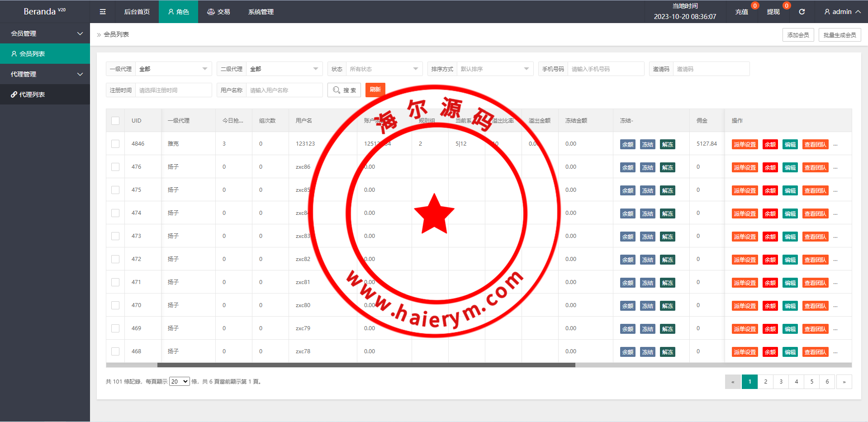868x422 pixels.
Task: Go to next page using » arrow
Action: click(x=844, y=382)
